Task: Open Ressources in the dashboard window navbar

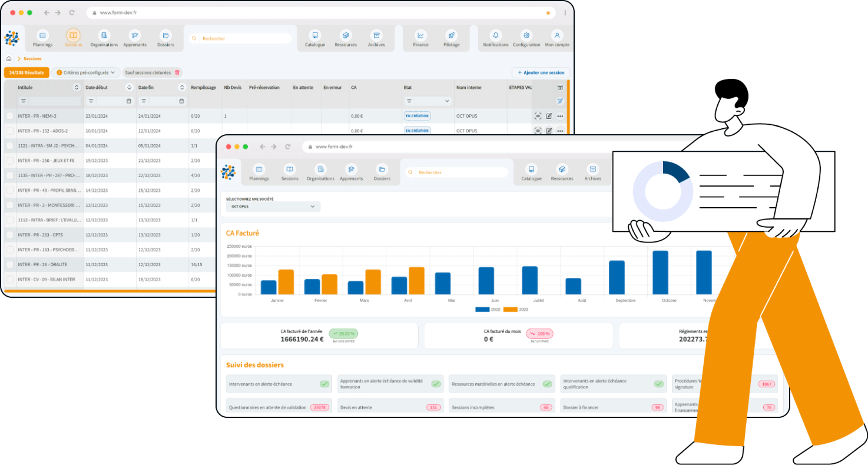Action: point(562,172)
